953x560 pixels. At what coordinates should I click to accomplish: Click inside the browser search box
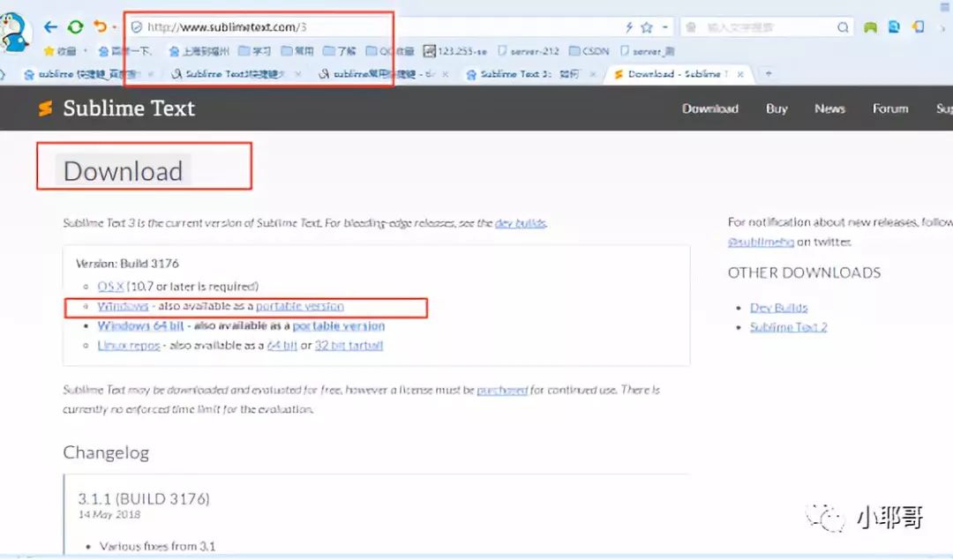pyautogui.click(x=769, y=26)
